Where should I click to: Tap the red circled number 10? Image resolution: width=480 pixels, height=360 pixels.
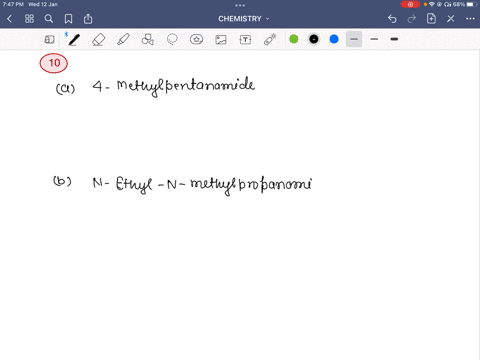click(x=54, y=63)
